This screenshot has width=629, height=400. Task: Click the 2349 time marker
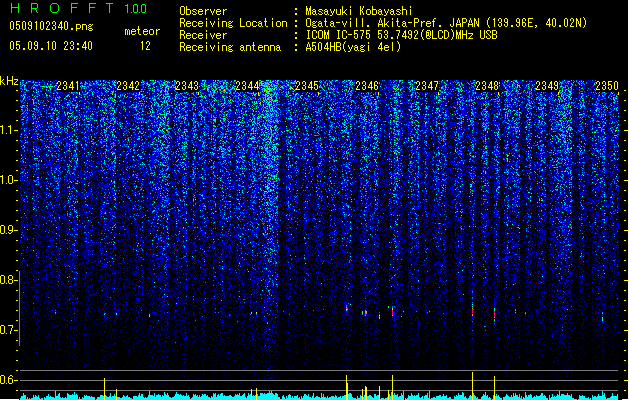click(547, 86)
